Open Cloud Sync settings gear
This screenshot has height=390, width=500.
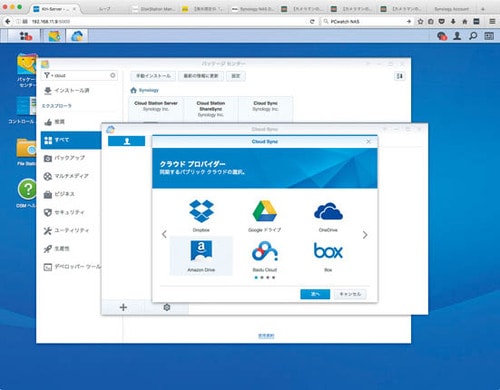point(167,307)
